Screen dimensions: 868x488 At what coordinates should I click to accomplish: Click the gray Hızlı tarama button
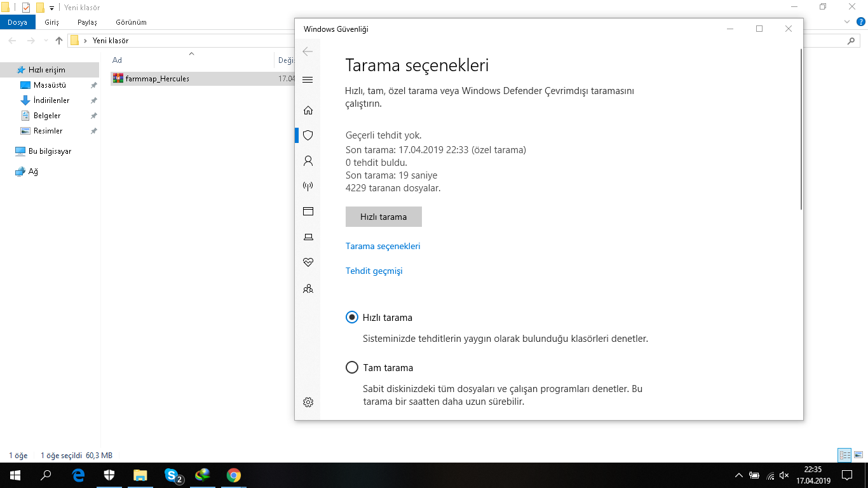point(384,217)
